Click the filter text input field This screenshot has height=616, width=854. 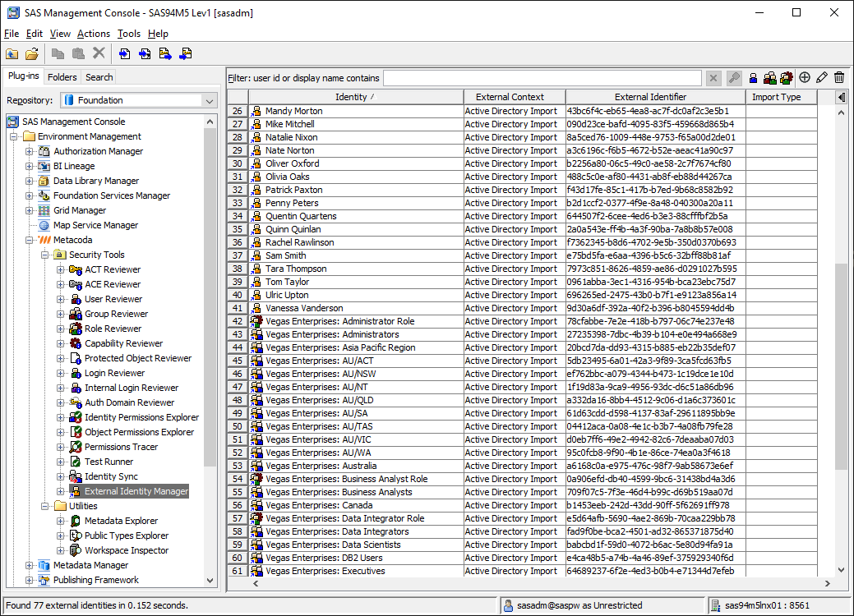pyautogui.click(x=542, y=78)
